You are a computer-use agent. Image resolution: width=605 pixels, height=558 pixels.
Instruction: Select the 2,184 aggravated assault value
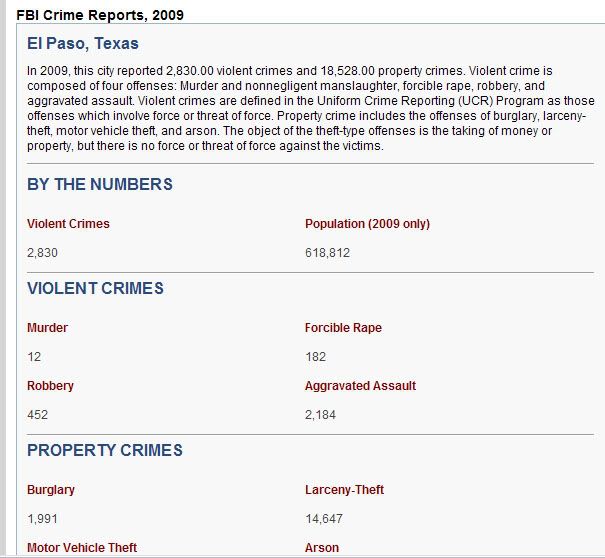pos(320,415)
